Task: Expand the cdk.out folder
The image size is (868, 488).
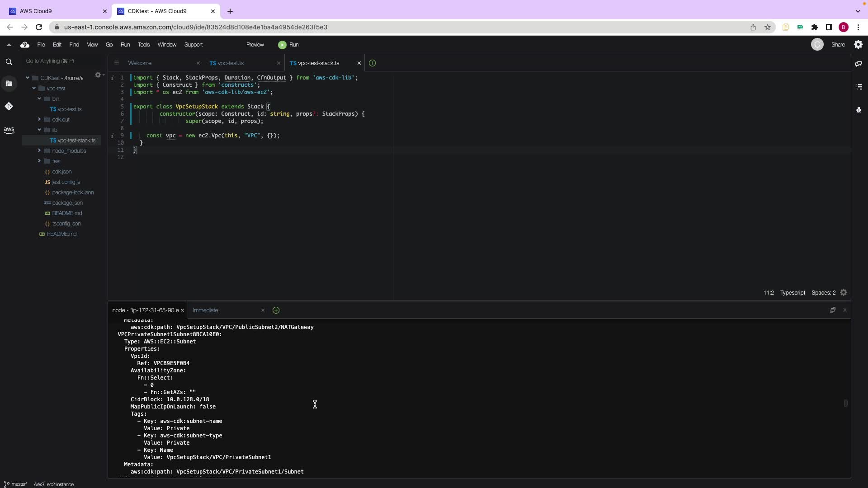Action: coord(39,119)
